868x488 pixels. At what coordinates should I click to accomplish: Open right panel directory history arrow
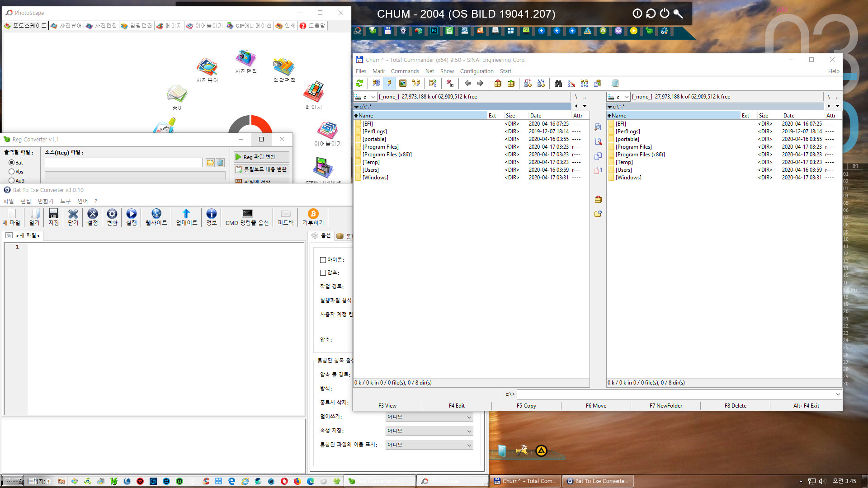tap(837, 106)
